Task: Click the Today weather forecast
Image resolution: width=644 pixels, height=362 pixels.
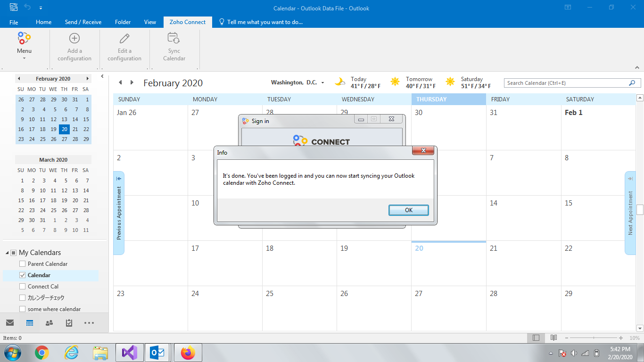Action: pyautogui.click(x=358, y=82)
